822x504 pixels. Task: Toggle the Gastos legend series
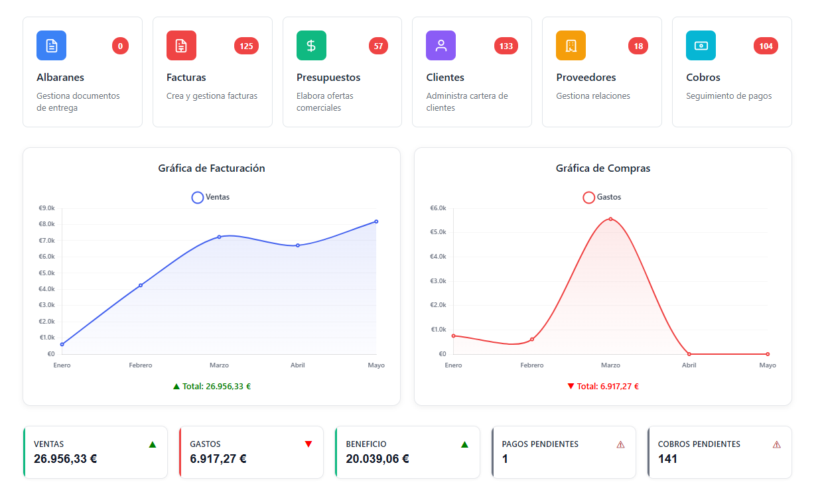pos(602,197)
